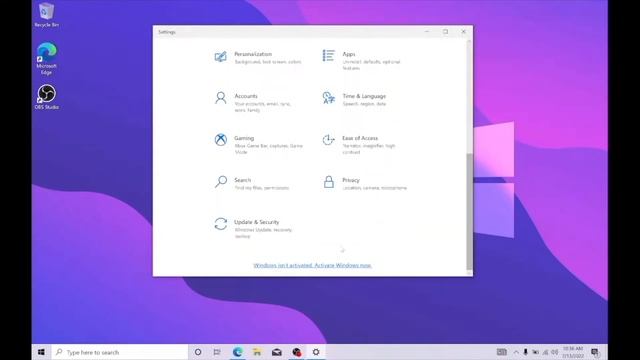The width and height of the screenshot is (640, 360).
Task: Open the Update & Security category label
Action: tap(257, 222)
